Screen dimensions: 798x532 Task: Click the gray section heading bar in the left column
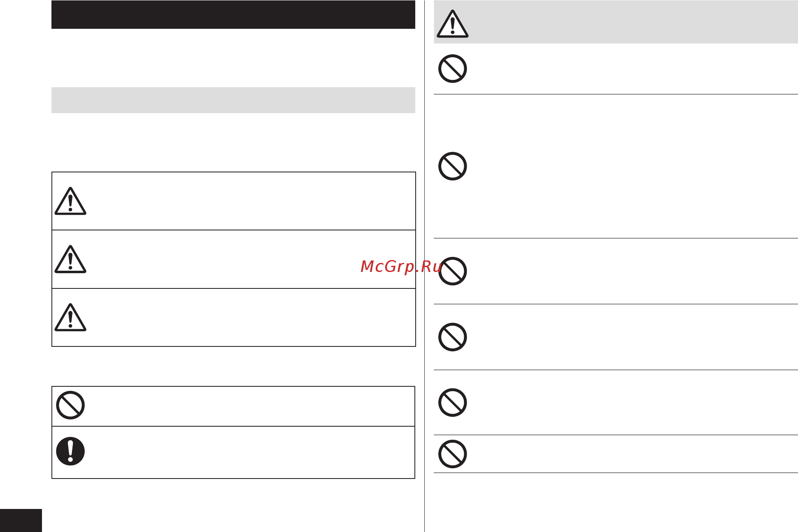click(x=233, y=100)
